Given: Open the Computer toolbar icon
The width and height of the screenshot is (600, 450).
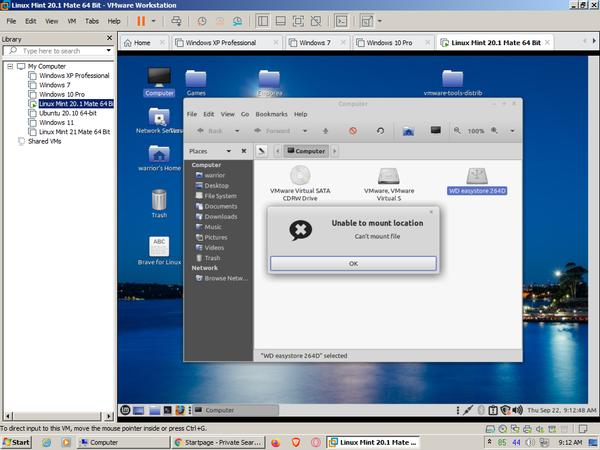Looking at the screenshot, I should click(436, 130).
